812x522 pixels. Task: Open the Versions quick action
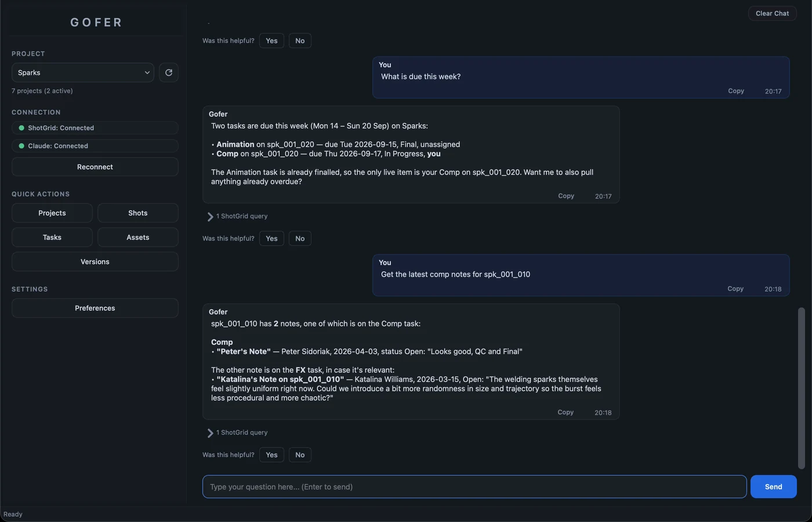point(95,262)
